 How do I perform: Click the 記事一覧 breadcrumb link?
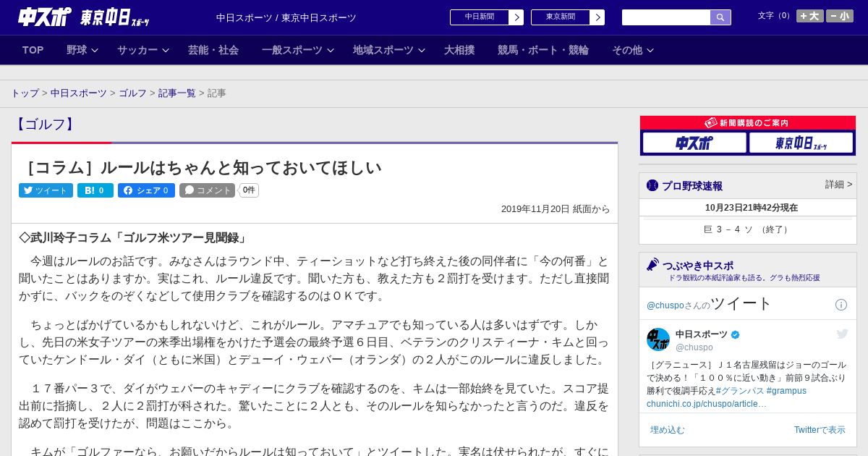tap(177, 93)
